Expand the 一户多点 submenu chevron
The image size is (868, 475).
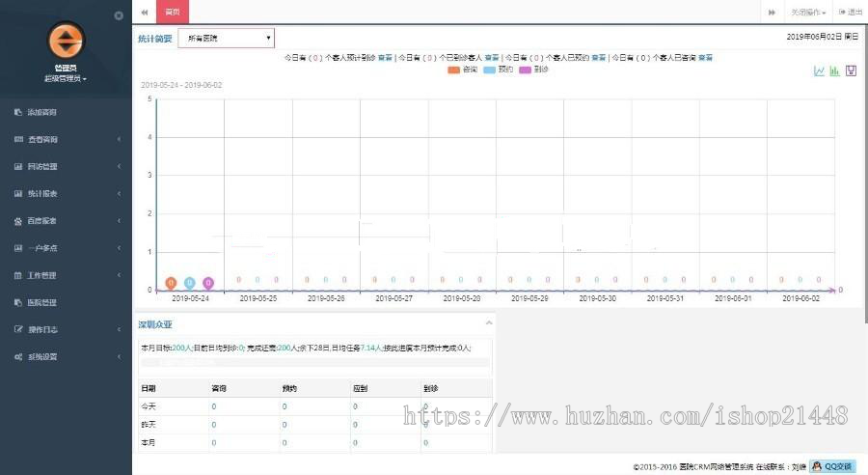[x=119, y=248]
